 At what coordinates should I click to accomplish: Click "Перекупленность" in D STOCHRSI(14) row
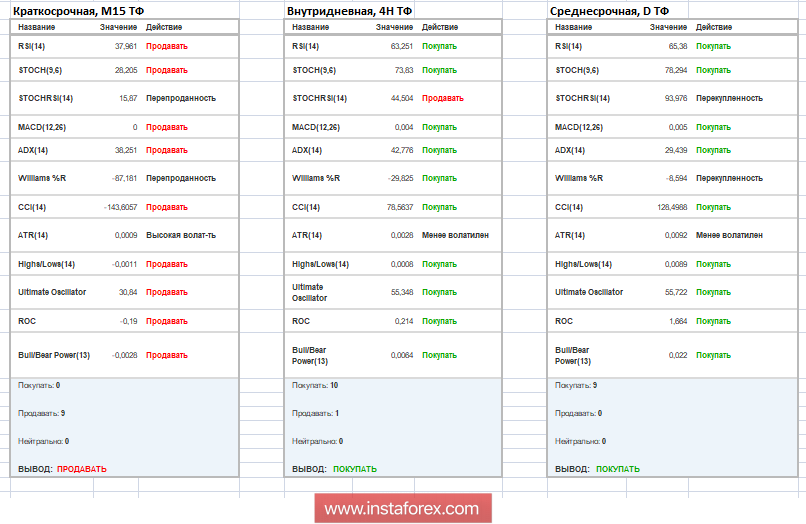[x=729, y=98]
